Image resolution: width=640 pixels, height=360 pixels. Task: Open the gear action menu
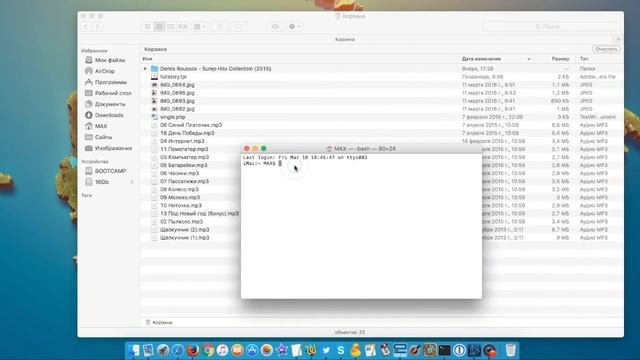pos(294,27)
